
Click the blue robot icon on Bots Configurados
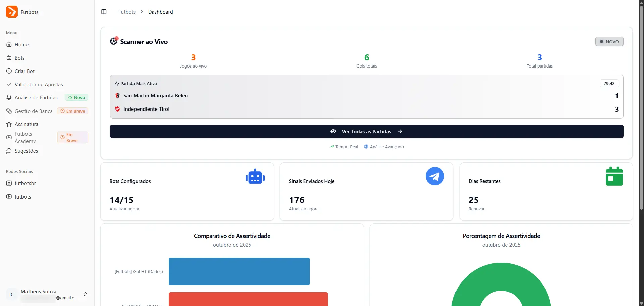click(x=255, y=176)
